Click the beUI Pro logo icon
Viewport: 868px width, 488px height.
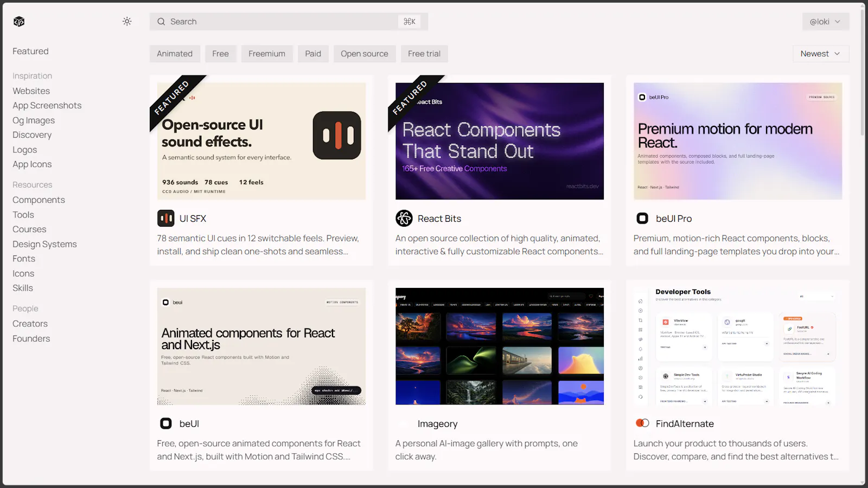tap(642, 219)
